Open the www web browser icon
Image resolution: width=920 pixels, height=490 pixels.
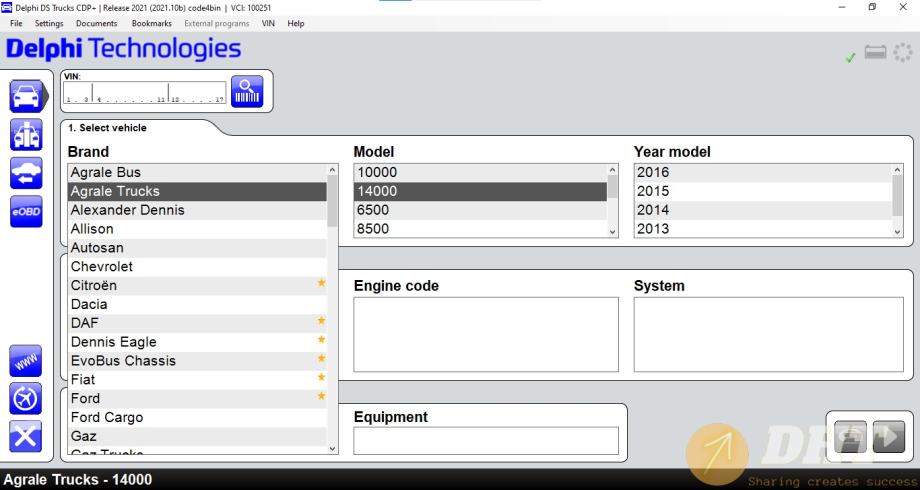(x=26, y=361)
